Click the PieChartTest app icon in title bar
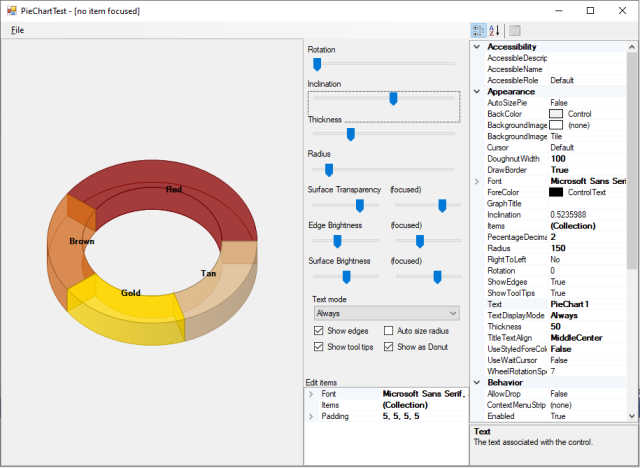This screenshot has height=468, width=640. pos(10,10)
